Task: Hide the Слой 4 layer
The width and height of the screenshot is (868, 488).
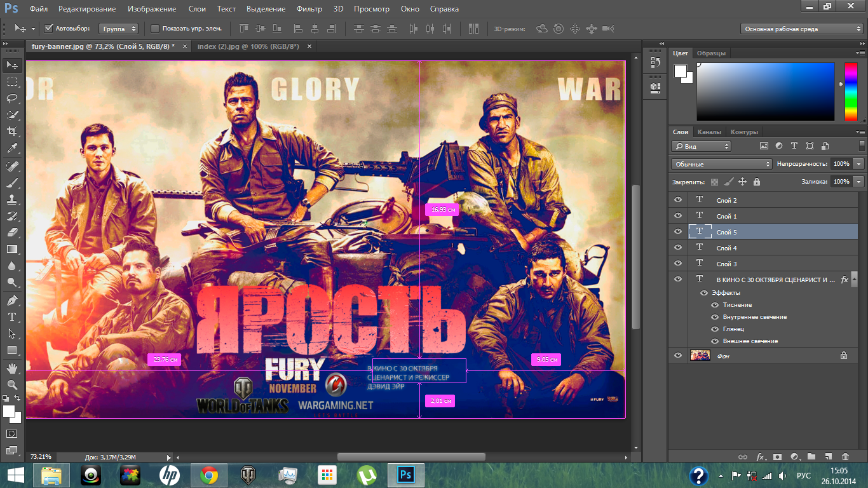Action: (678, 247)
